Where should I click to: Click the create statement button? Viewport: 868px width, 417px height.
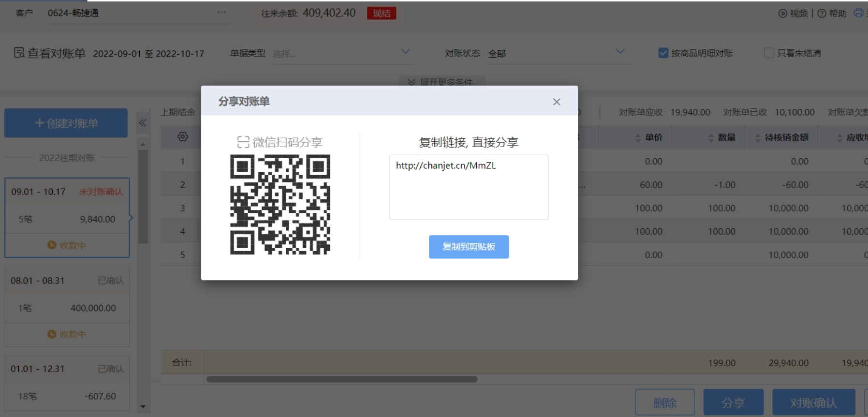[x=66, y=123]
